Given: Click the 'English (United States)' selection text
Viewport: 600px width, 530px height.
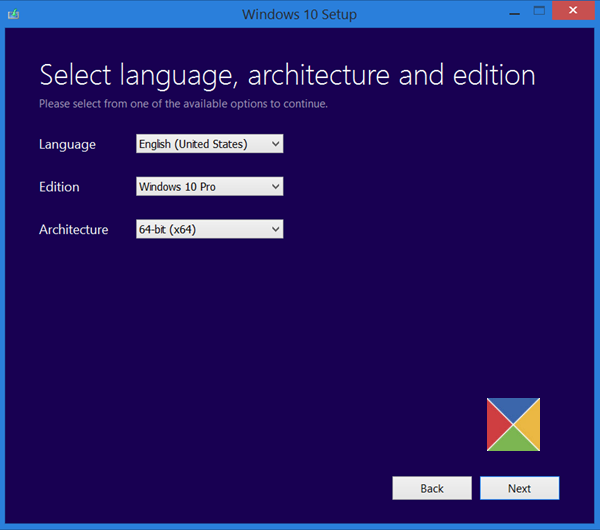Looking at the screenshot, I should pos(193,144).
